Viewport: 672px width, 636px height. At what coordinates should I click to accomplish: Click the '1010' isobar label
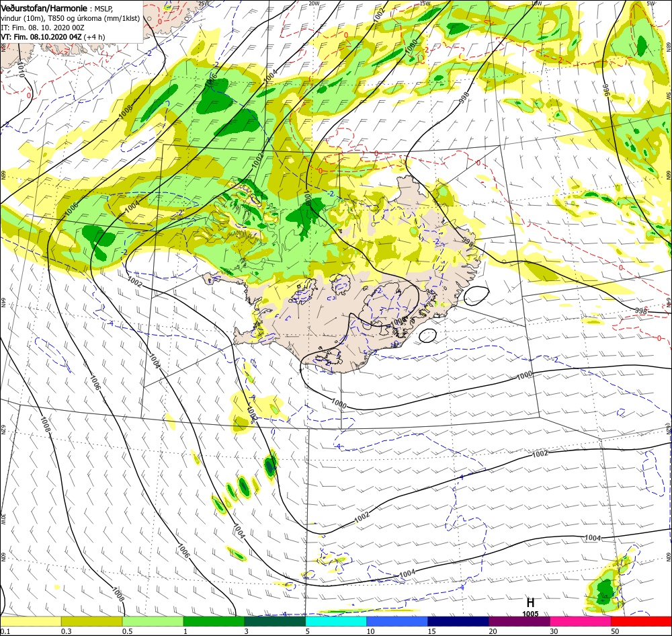pyautogui.click(x=21, y=69)
